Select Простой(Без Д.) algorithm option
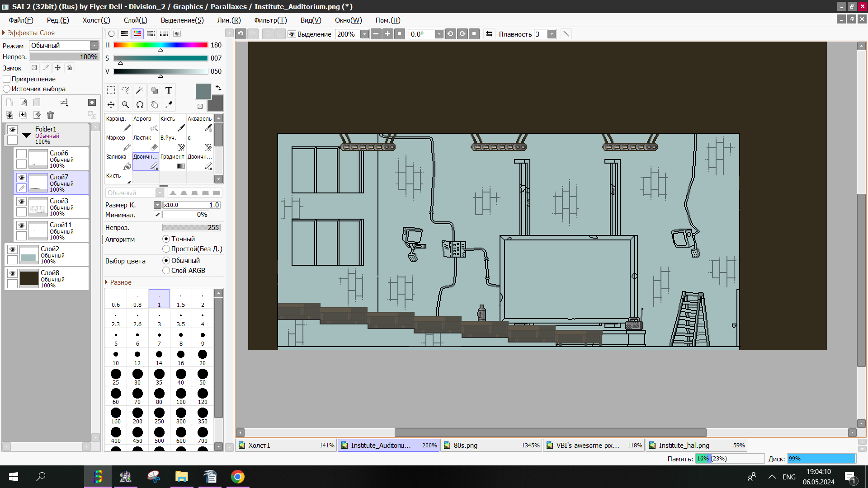Screen dimensions: 868x488 [166, 249]
